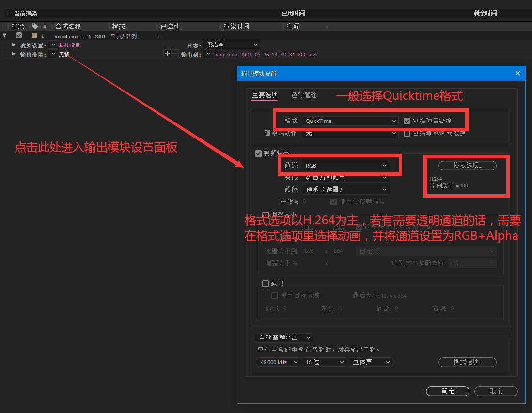The height and width of the screenshot is (413, 532).
Task: Close the 输出模块设置 dialog with the X
Action: point(518,73)
